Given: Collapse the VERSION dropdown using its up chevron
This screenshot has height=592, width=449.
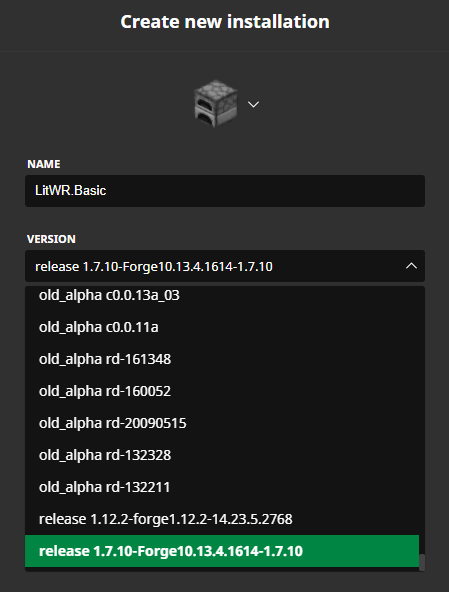Looking at the screenshot, I should tap(411, 266).
